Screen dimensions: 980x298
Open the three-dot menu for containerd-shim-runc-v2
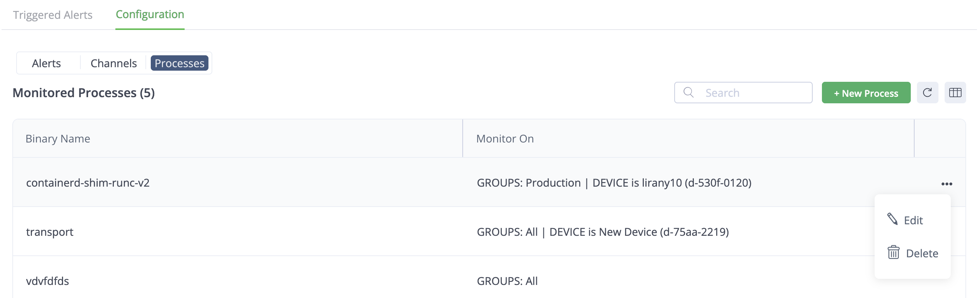tap(947, 184)
